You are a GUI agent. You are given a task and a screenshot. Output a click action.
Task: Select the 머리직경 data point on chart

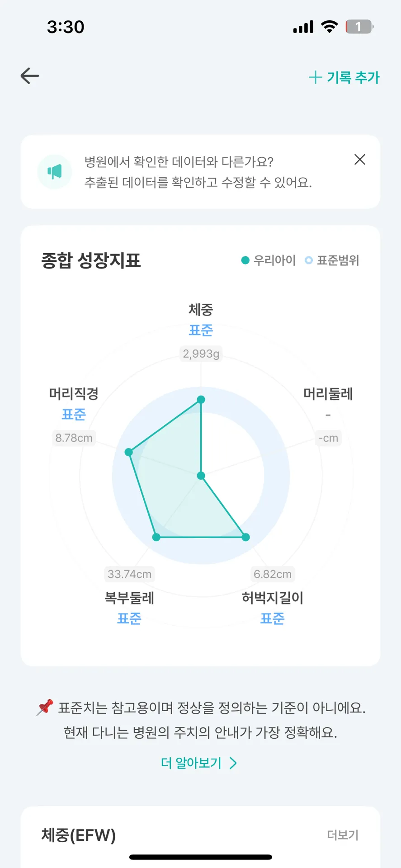(x=128, y=452)
